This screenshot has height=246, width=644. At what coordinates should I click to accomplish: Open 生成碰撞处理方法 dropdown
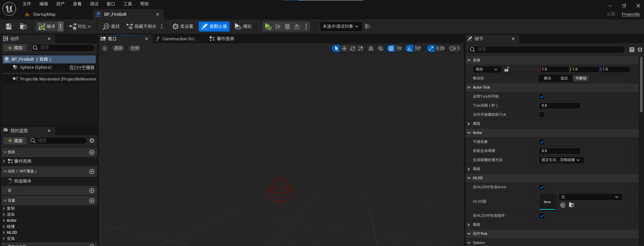pyautogui.click(x=561, y=160)
